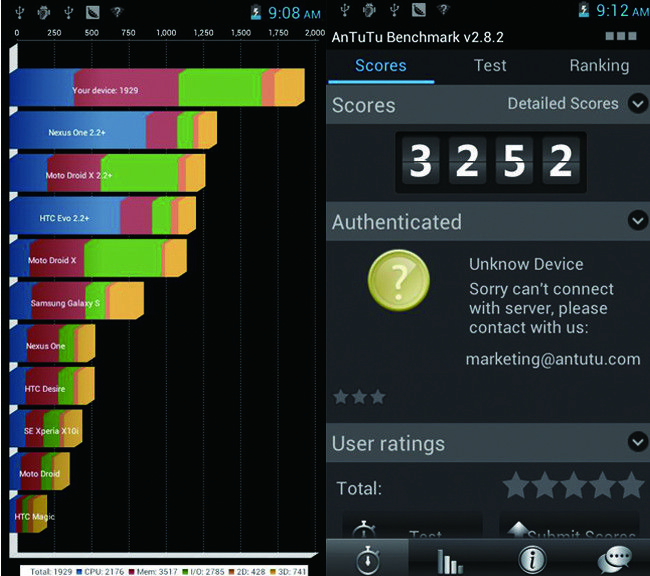Open the AnTuTu overflow menu squares

click(x=621, y=36)
